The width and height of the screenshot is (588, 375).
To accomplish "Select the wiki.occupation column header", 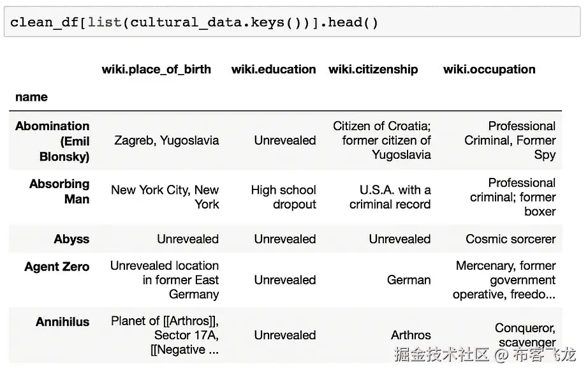I will point(489,70).
